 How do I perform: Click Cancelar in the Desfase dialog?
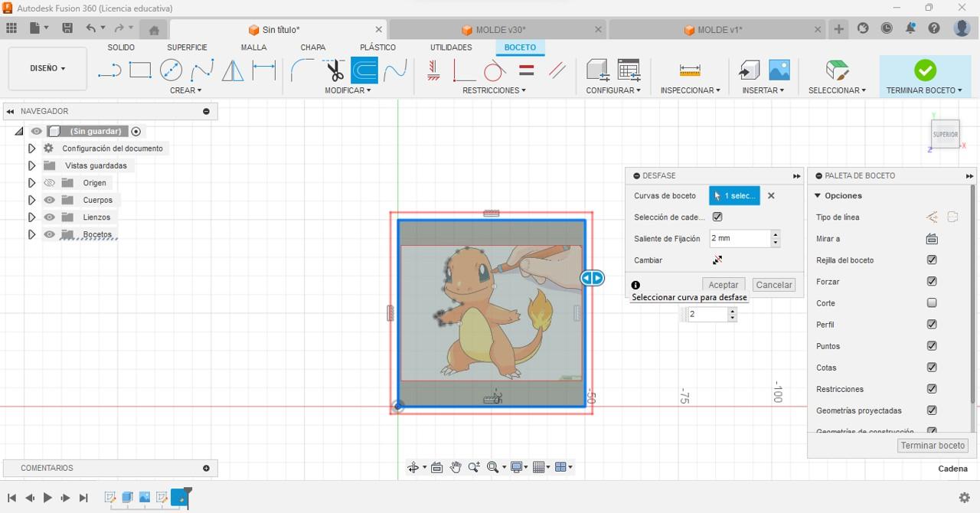coord(774,285)
